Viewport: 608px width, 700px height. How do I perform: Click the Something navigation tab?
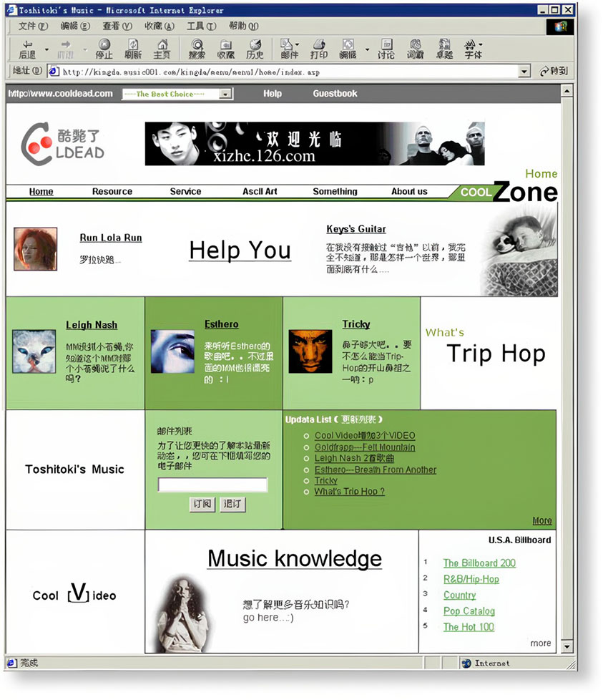point(335,192)
